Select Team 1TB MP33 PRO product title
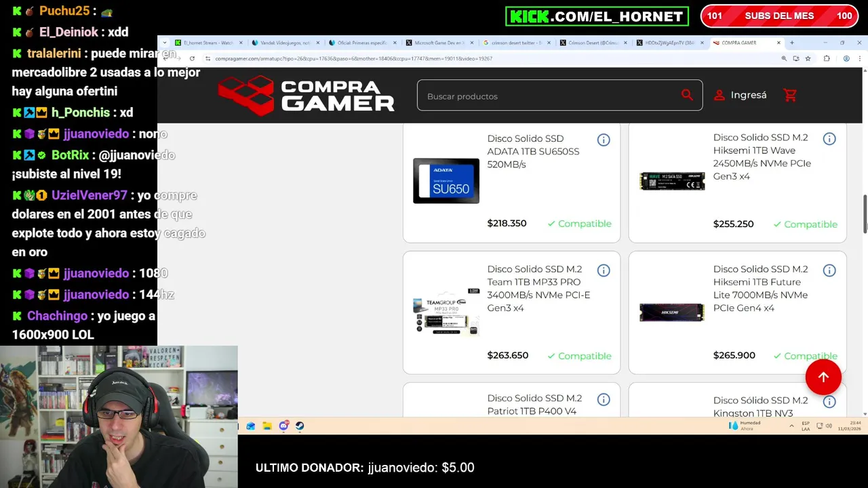The image size is (868, 488). click(x=538, y=288)
